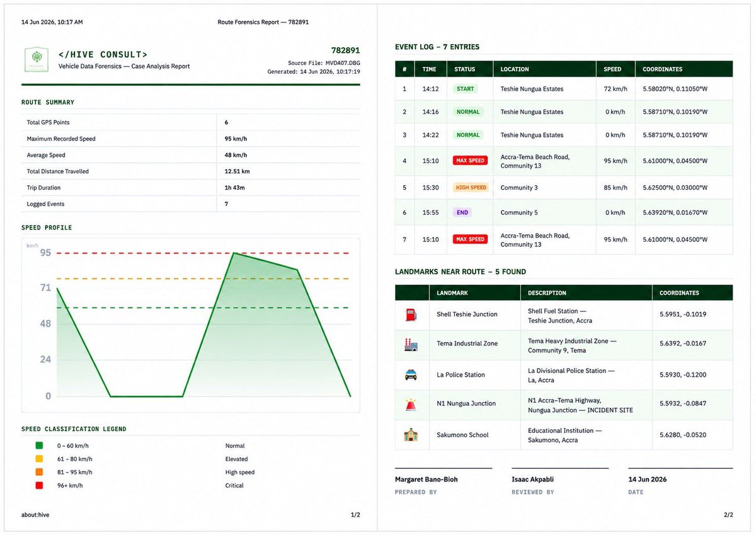The image size is (756, 535).
Task: Click the 5.63920°N, 0.01670°W coordinates
Action: [675, 213]
